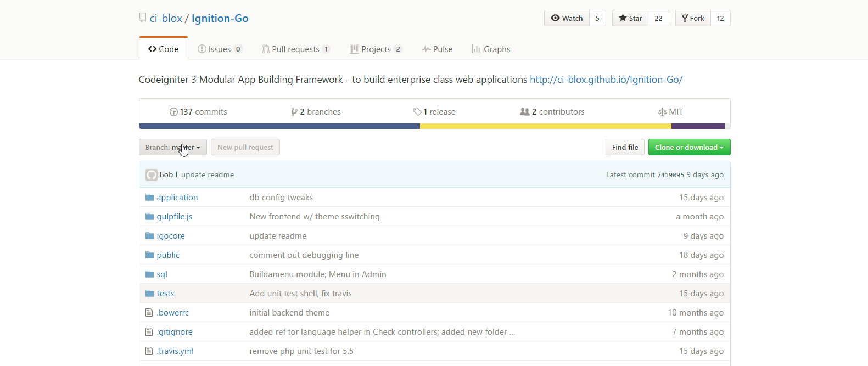868x366 pixels.
Task: Expand the Clone or download menu
Action: pos(689,147)
